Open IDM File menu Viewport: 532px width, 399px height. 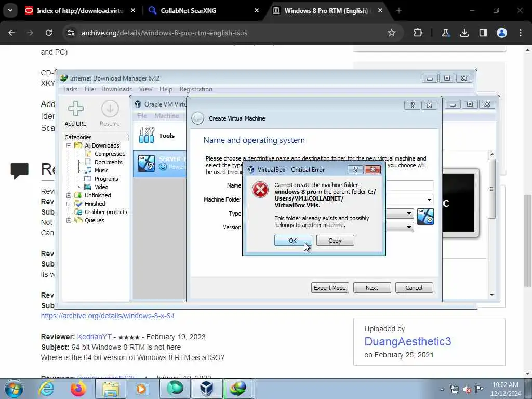click(89, 89)
